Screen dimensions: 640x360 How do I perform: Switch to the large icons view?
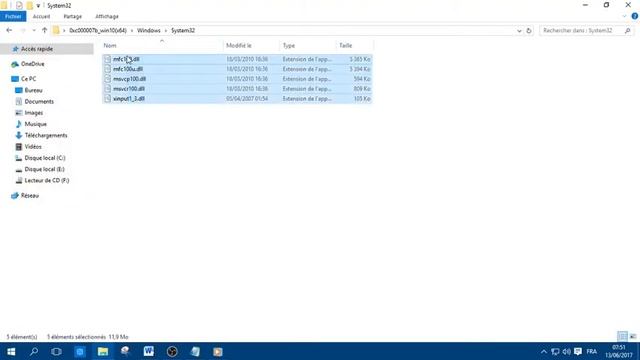633,336
